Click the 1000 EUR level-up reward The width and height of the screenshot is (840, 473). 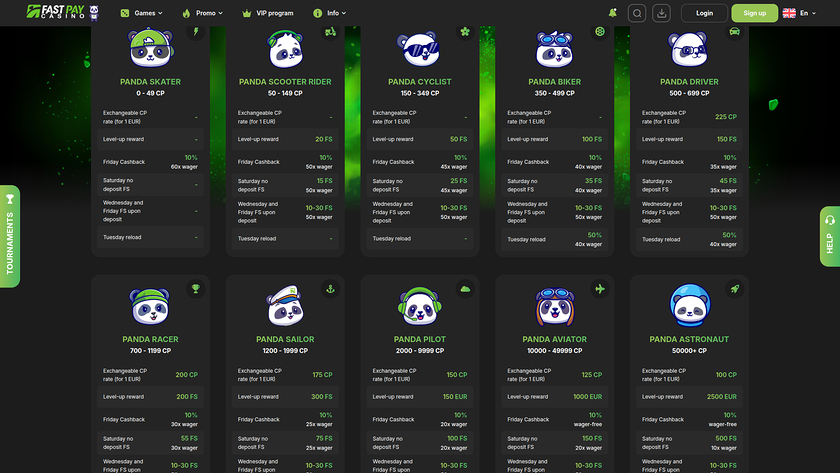click(588, 397)
